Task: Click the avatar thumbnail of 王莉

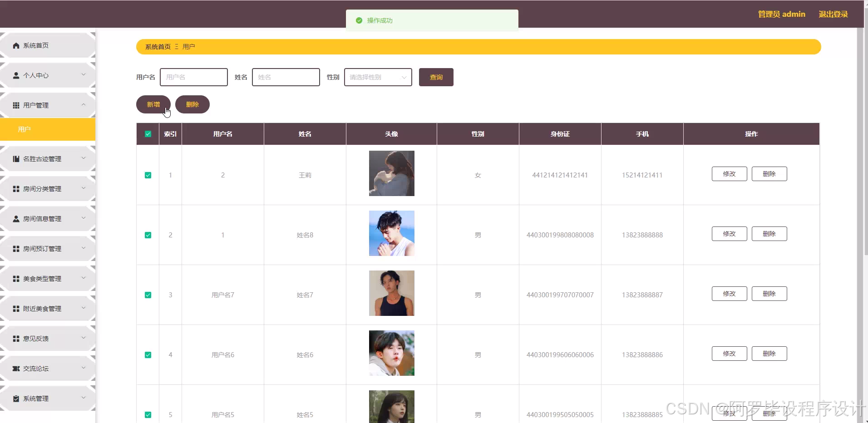Action: pos(392,173)
